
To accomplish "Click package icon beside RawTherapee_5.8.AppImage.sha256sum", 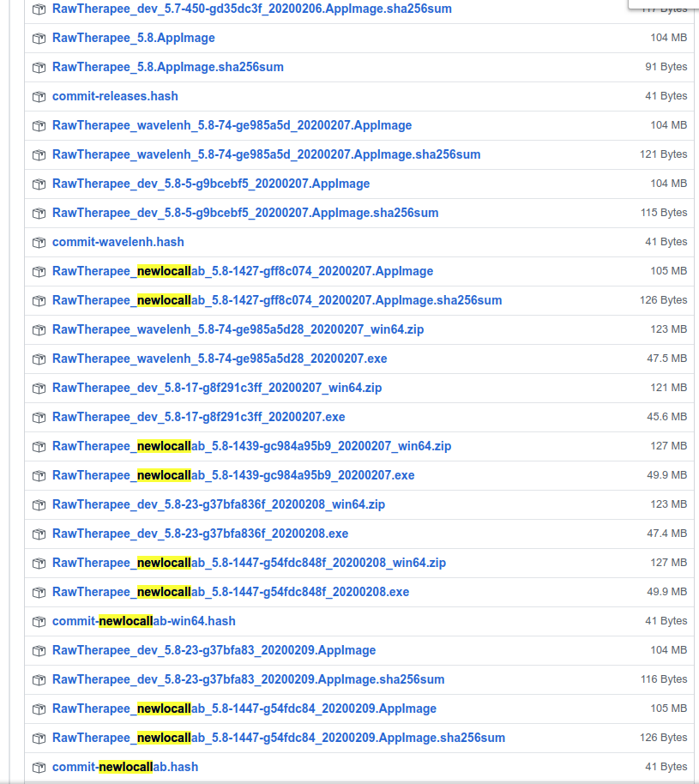I will (39, 68).
